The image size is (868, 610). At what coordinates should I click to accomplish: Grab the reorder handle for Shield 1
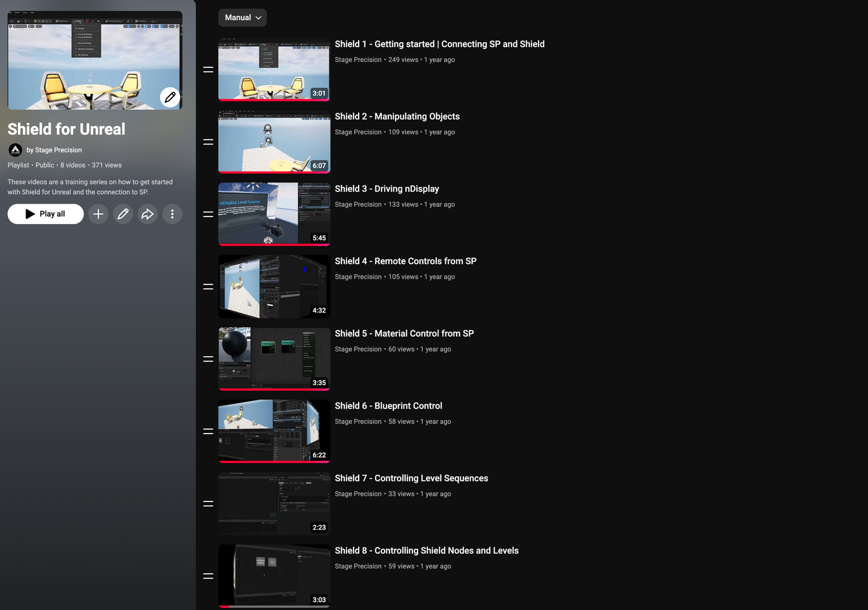point(208,69)
